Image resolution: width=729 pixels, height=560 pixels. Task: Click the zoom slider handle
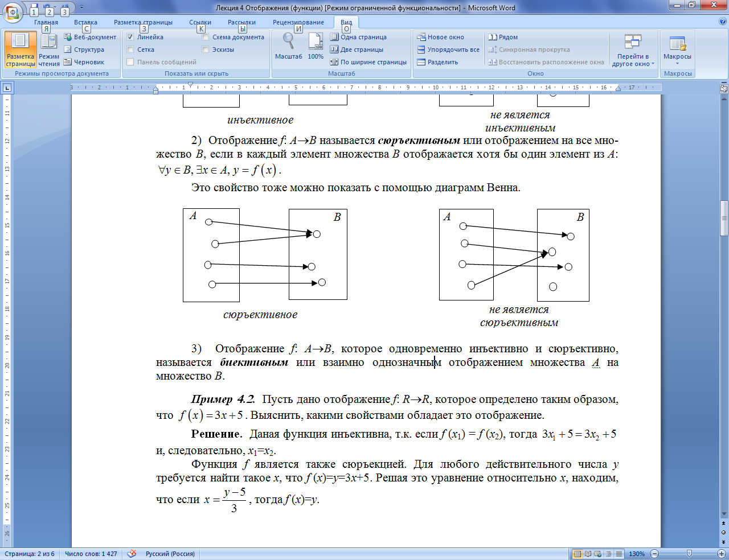point(690,553)
